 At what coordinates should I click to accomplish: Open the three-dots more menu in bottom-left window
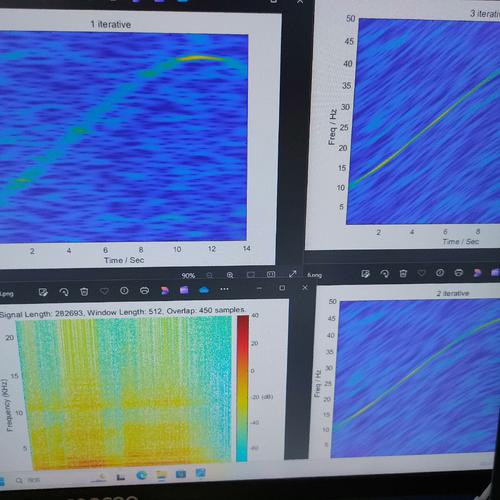224,289
